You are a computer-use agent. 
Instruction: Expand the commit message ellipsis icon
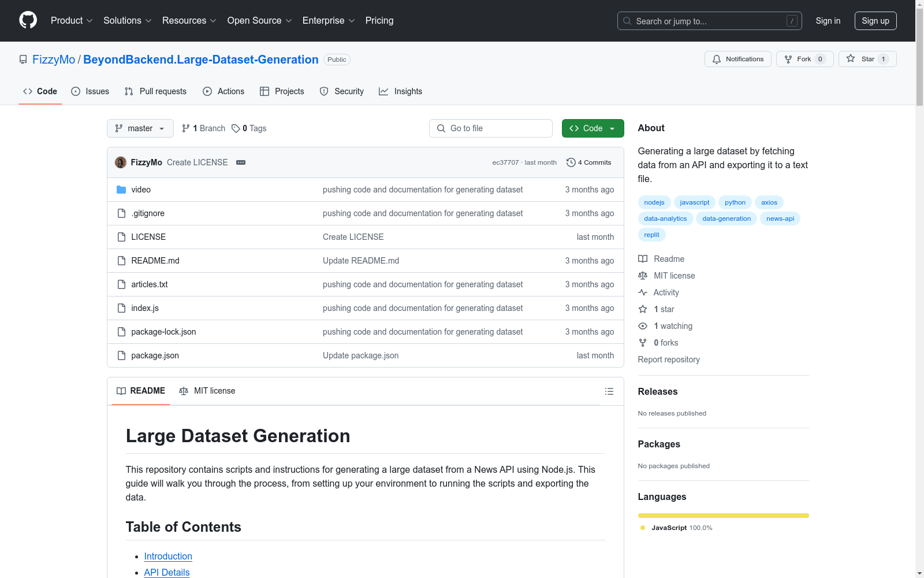pyautogui.click(x=241, y=162)
